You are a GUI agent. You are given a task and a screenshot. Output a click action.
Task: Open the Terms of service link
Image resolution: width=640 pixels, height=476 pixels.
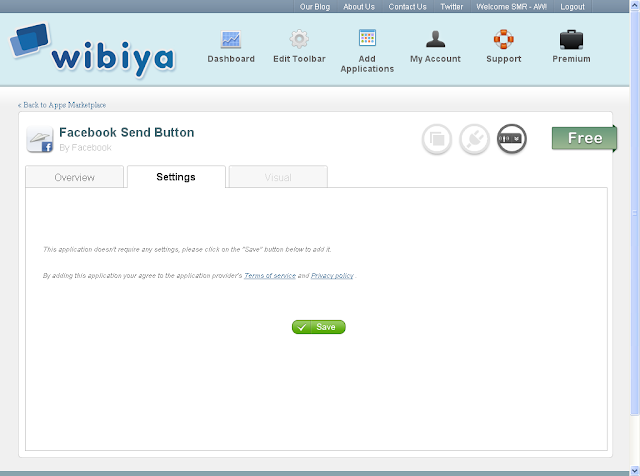click(x=270, y=276)
